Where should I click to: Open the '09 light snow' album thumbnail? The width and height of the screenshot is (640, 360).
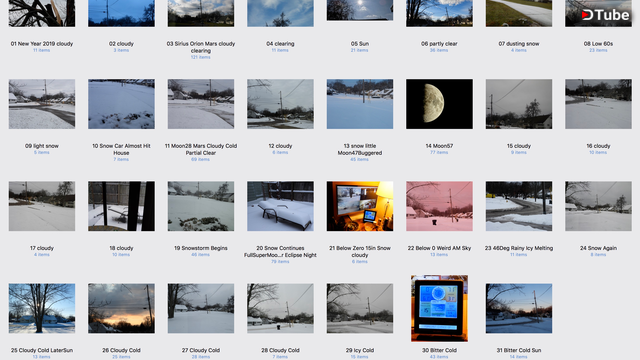(x=42, y=104)
